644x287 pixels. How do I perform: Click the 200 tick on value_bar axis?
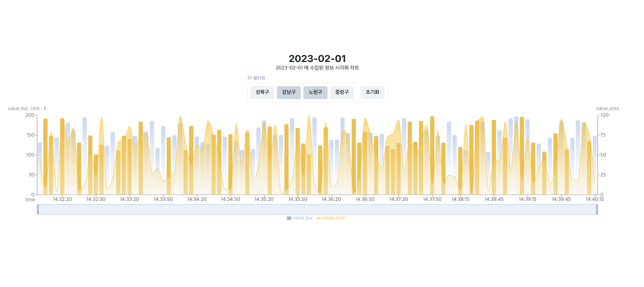[30, 115]
